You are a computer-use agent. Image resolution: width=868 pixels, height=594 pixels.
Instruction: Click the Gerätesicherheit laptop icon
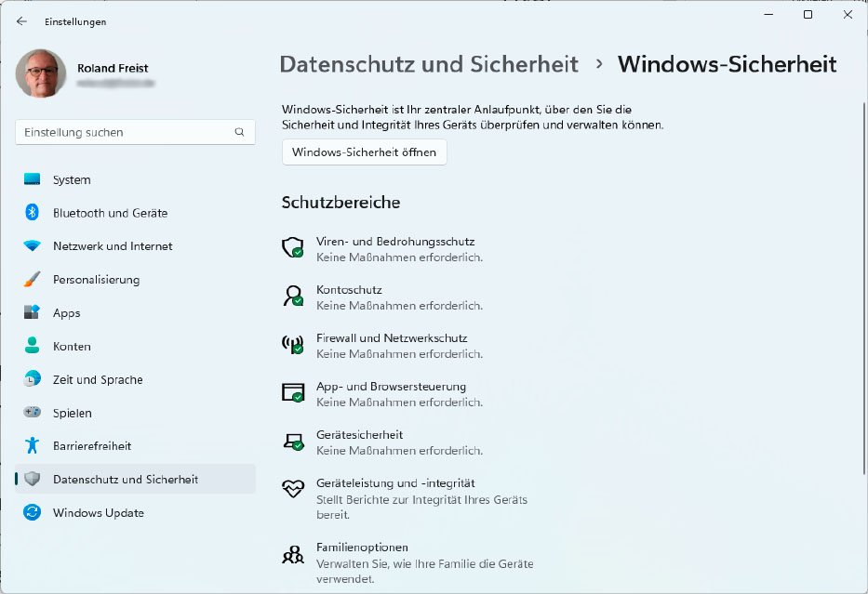pos(293,441)
